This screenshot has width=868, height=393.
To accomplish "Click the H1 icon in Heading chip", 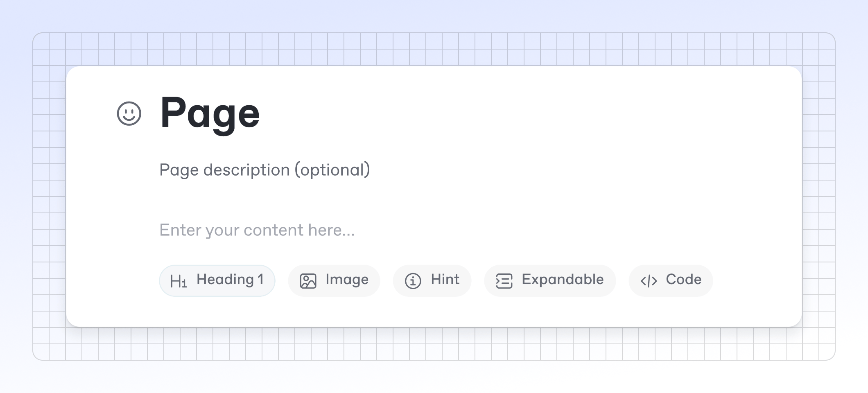I will click(179, 281).
